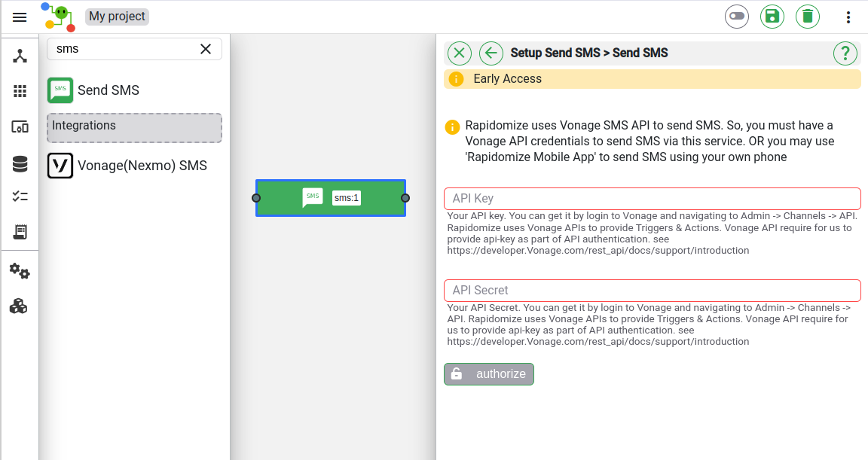
Task: Click the Early Access banner text
Action: (507, 78)
